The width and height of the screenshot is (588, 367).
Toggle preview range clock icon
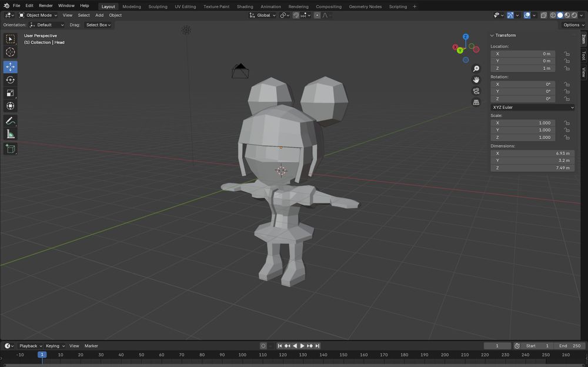(x=517, y=346)
